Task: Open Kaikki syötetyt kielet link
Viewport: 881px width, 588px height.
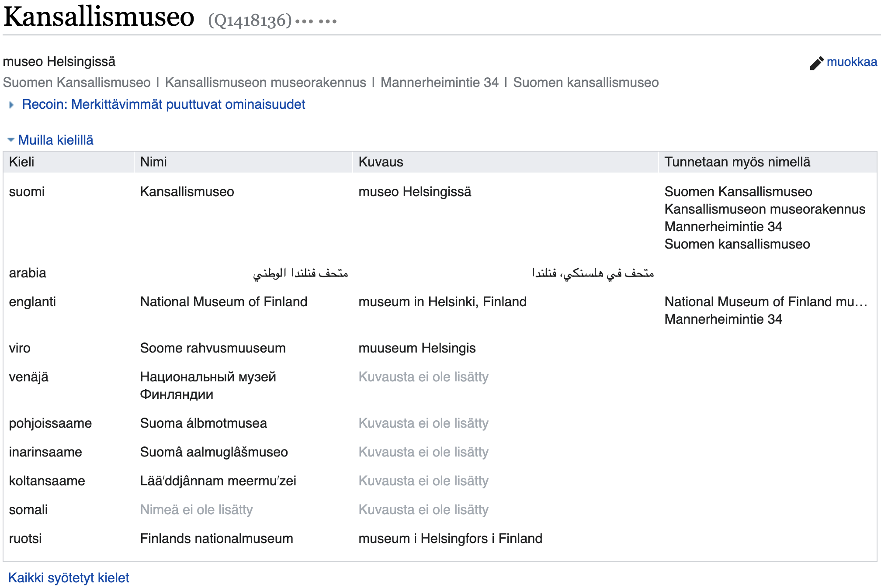Action: point(69,578)
